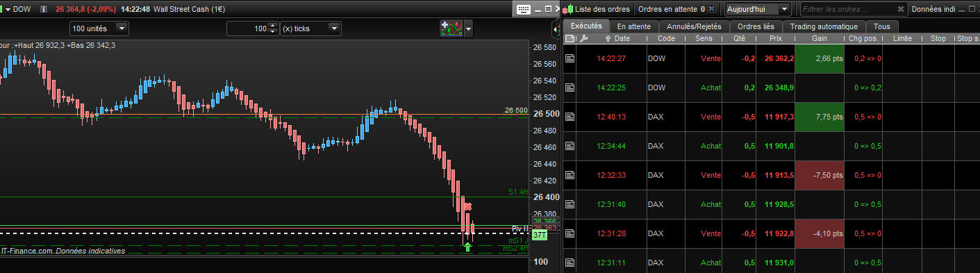The image size is (980, 273).
Task: Open the IT-Finance.com link
Action: pyautogui.click(x=26, y=251)
